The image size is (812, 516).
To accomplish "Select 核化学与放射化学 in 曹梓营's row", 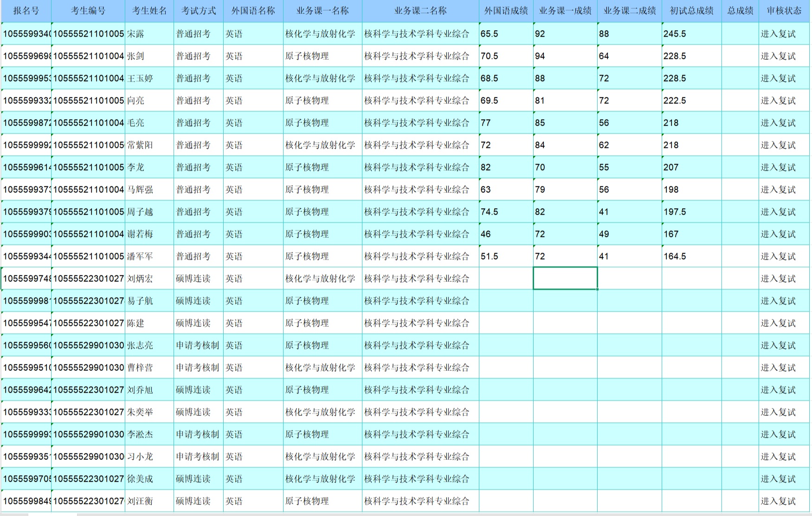I will coord(320,368).
